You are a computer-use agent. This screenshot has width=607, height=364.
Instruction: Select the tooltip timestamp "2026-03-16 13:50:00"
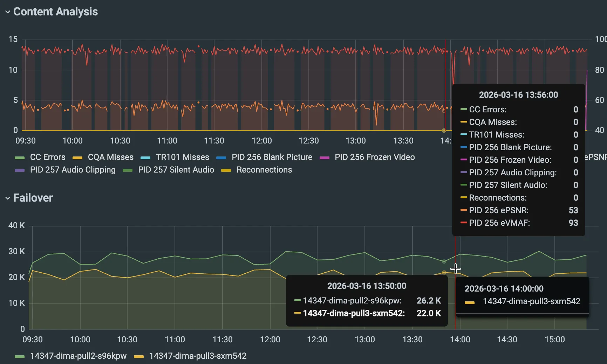367,286
